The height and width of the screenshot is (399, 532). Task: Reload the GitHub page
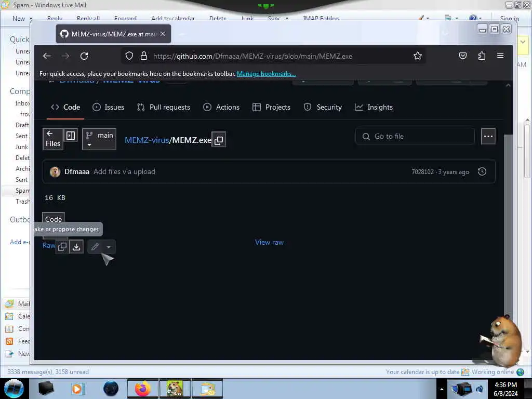pos(84,56)
